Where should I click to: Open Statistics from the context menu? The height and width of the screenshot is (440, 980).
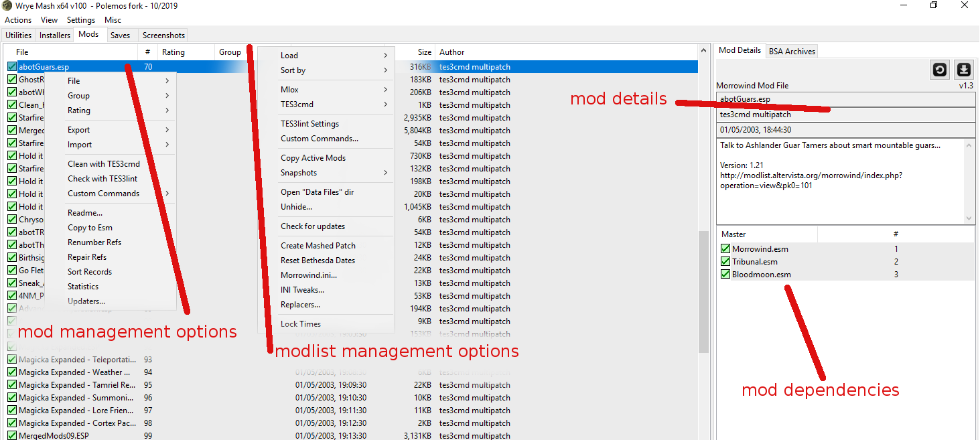(x=83, y=287)
